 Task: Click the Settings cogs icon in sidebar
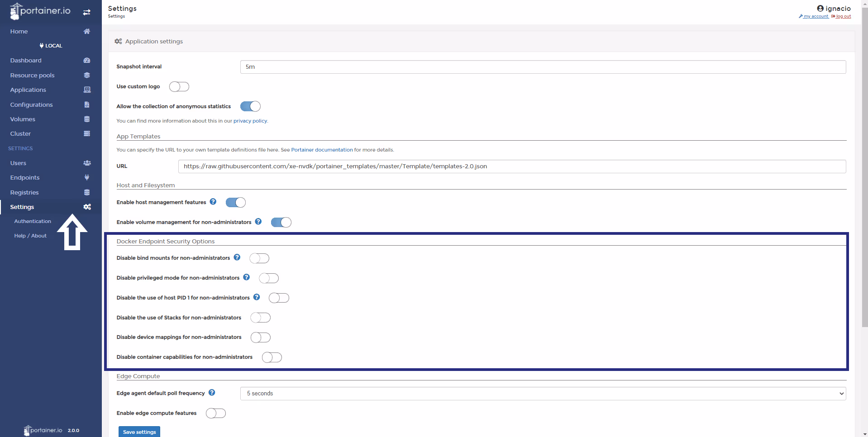pos(87,207)
